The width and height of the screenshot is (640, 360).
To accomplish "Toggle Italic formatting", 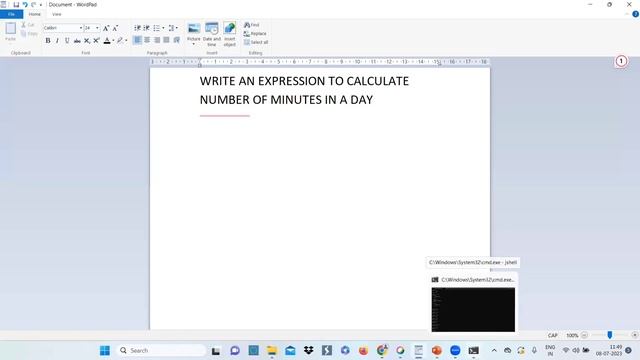I will (x=57, y=40).
